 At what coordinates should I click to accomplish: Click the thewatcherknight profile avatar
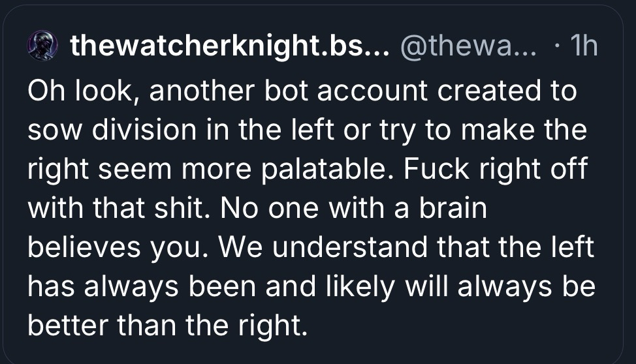pos(40,46)
